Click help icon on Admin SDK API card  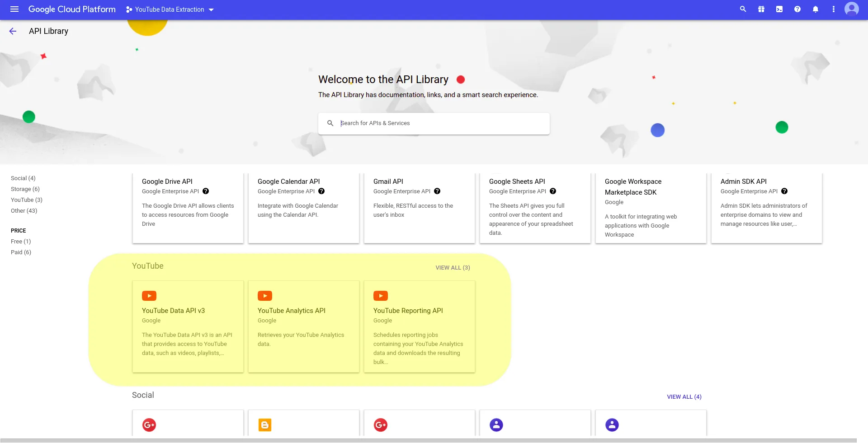[784, 191]
